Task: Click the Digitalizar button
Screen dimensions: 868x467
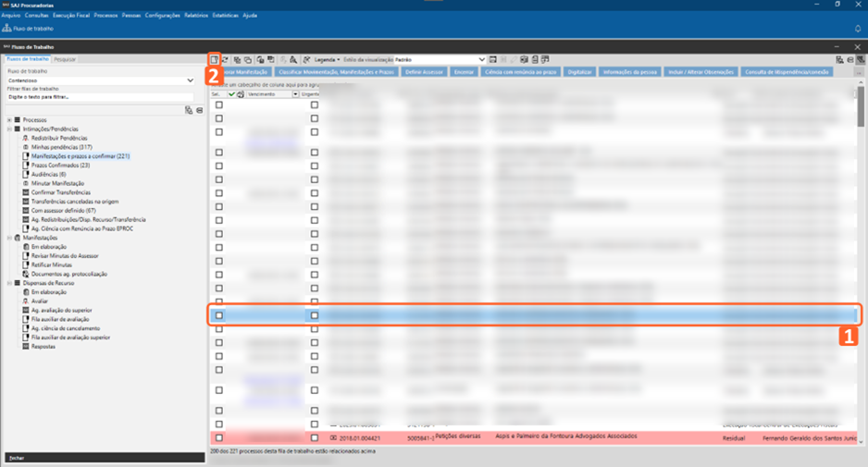Action: [x=578, y=71]
